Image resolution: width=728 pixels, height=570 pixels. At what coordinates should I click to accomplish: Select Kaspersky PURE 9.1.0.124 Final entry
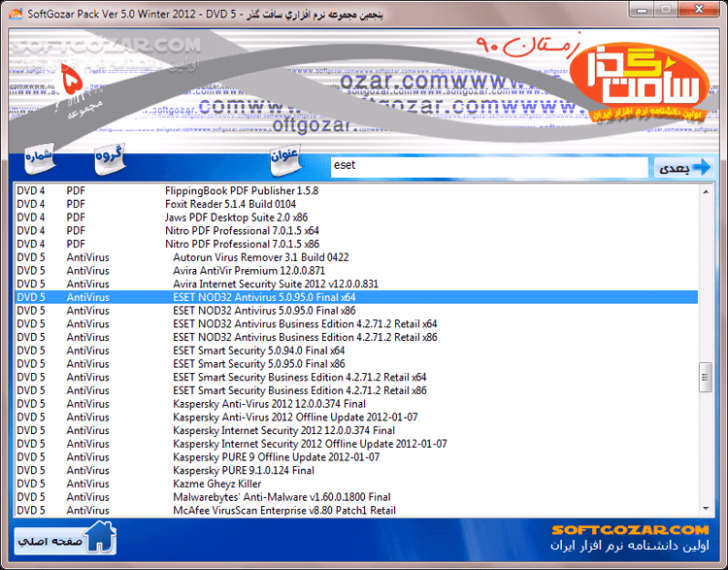coord(244,470)
